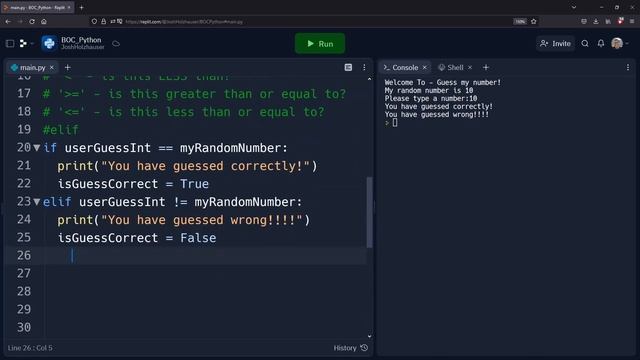Select the main.py browser tab
640x360 pixels.
coord(37,7)
